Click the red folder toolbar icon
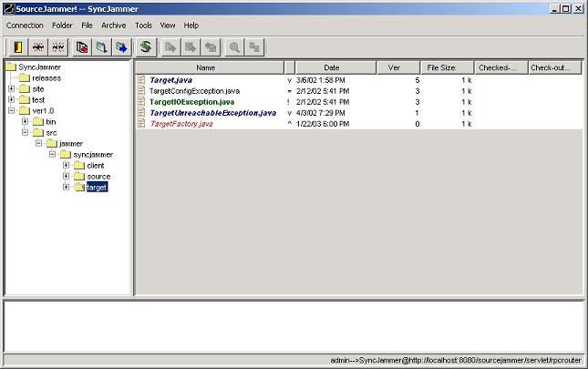Screen dimensions: 588x369 82,47
